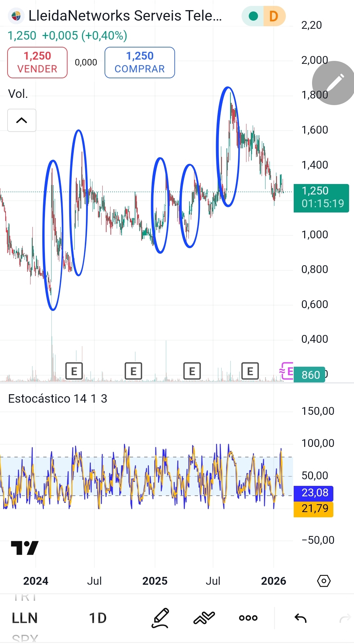Open earnings E marker after 2025

[192, 371]
